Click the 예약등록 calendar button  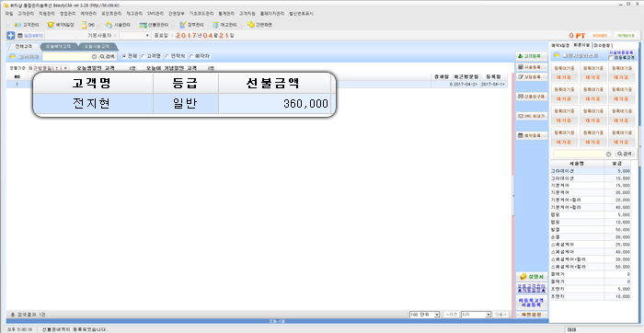(532, 135)
